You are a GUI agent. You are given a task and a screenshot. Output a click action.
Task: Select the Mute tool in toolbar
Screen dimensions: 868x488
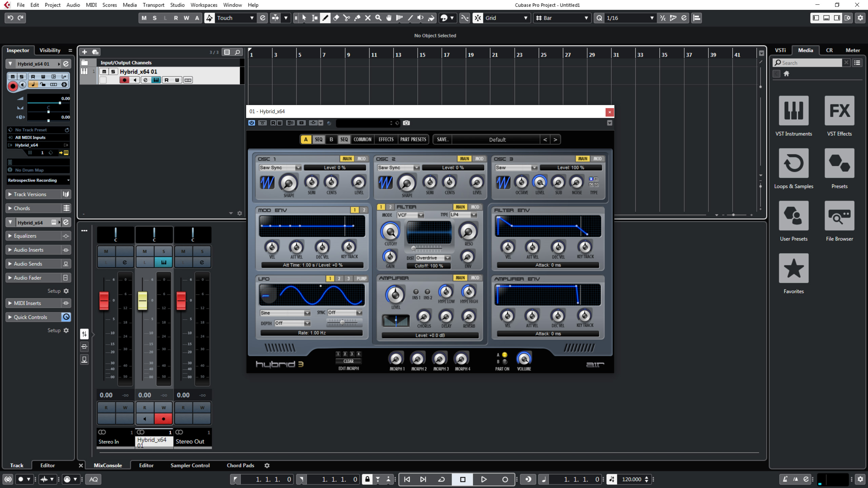pos(368,18)
